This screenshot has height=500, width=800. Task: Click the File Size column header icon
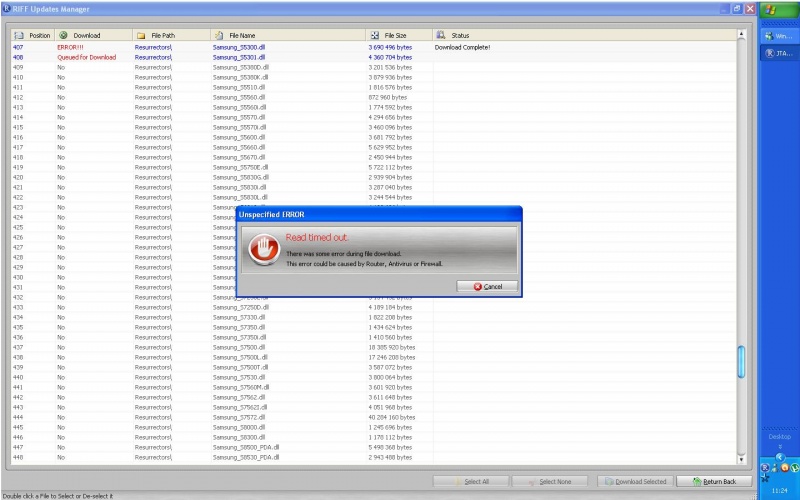(375, 35)
